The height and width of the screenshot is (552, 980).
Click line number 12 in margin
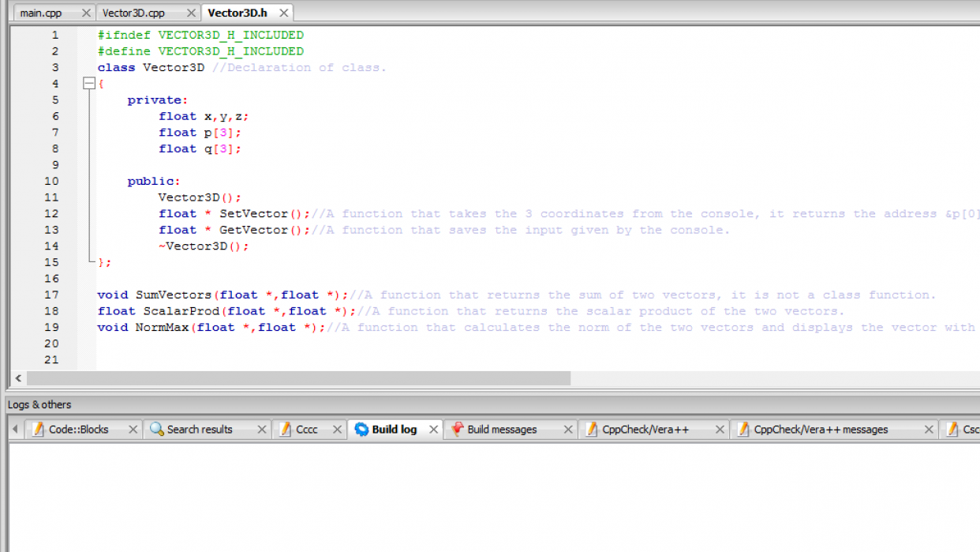(52, 214)
